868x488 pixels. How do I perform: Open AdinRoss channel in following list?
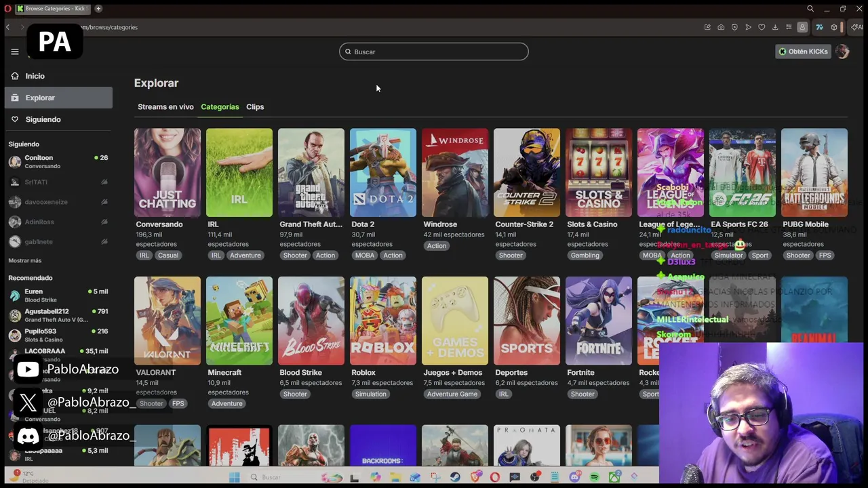(58, 222)
